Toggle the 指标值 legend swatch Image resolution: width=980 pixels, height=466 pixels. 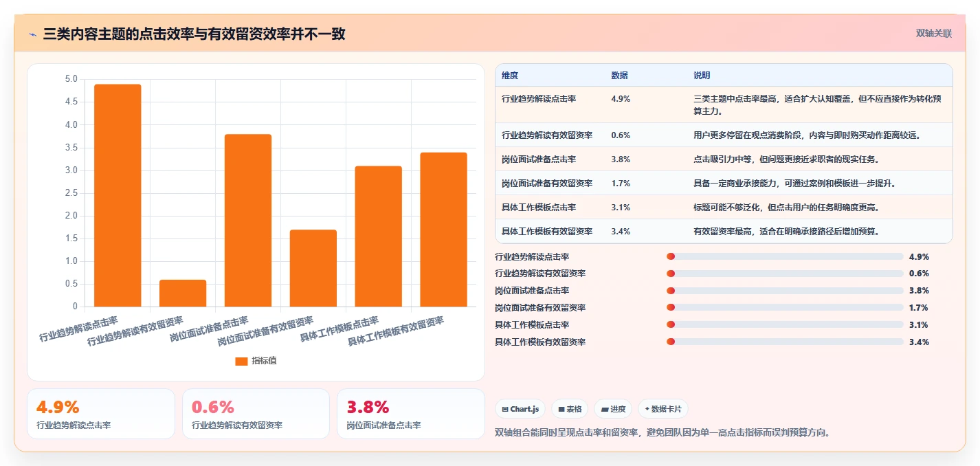click(x=241, y=361)
